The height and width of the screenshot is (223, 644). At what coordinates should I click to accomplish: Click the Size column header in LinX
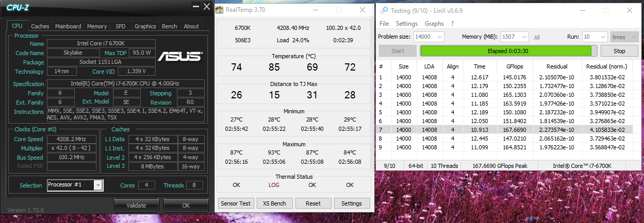tap(403, 66)
